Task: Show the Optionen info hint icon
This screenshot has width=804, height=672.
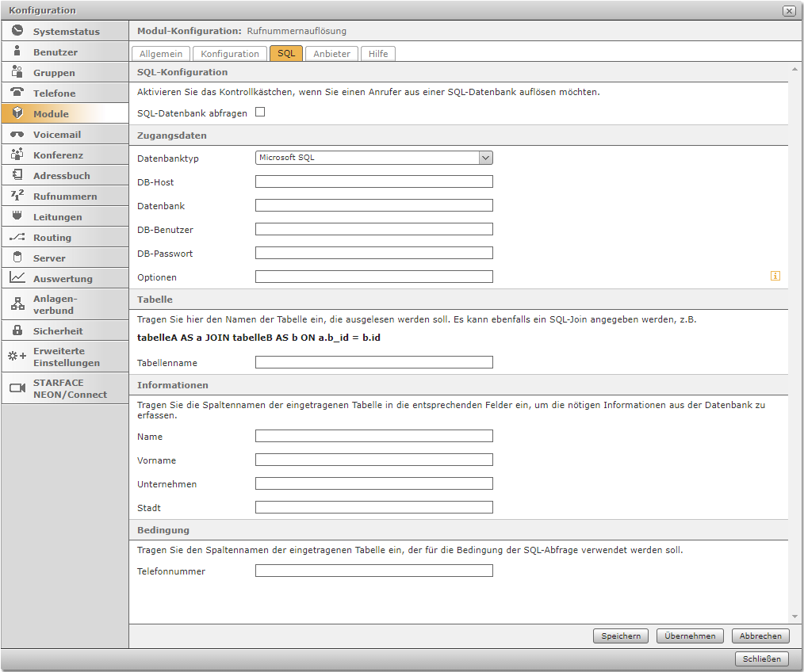Action: point(775,276)
